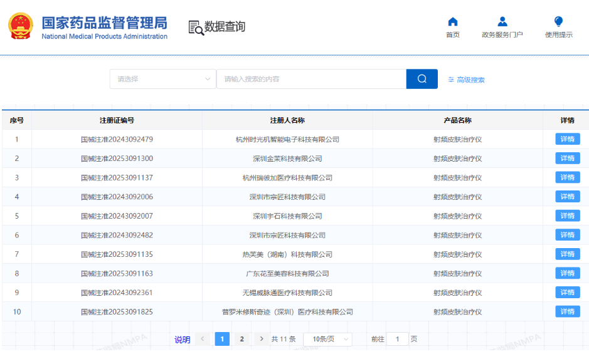View 详情 for 深圳金茉科技有限公司
This screenshot has height=364, width=589.
coord(567,159)
